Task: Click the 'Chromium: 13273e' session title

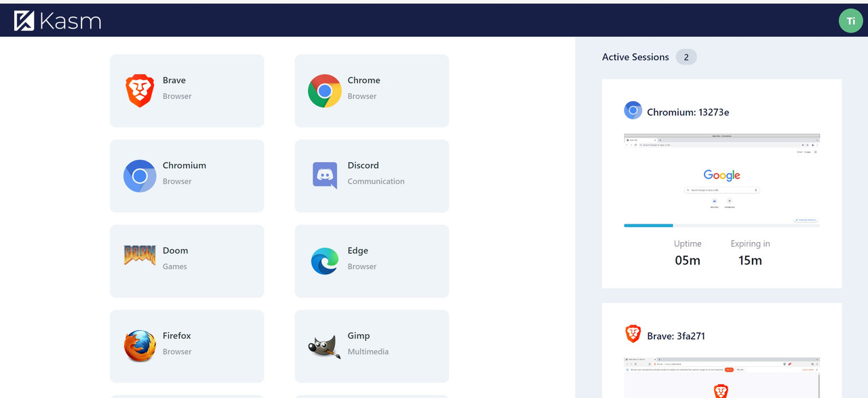Action: pyautogui.click(x=688, y=112)
